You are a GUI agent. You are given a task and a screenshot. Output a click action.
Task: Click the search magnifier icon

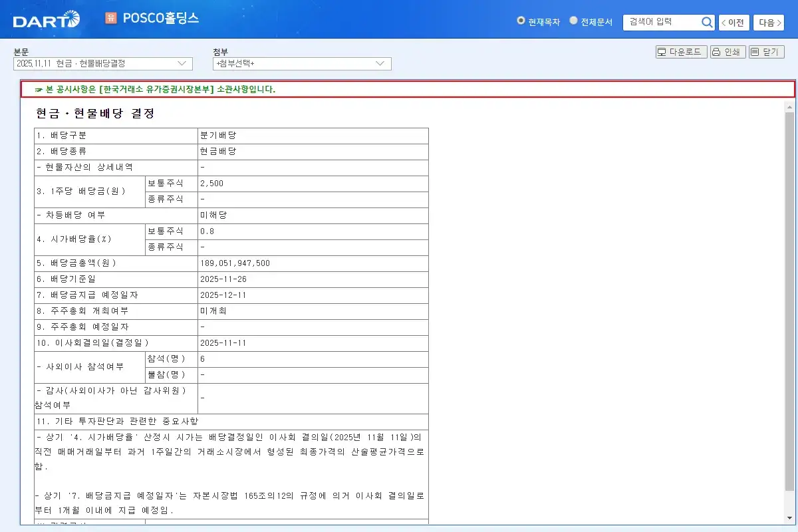point(707,22)
